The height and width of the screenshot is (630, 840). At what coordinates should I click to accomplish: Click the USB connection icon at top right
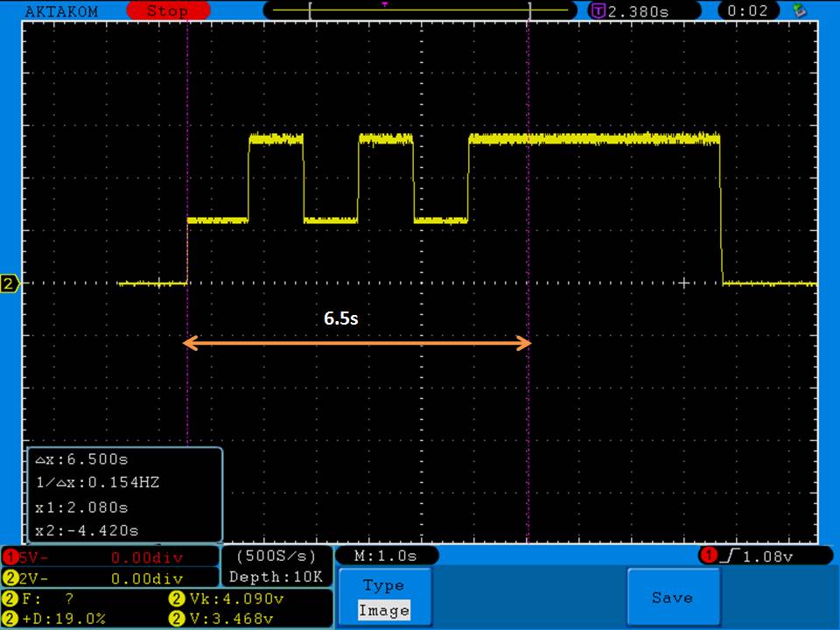(798, 10)
